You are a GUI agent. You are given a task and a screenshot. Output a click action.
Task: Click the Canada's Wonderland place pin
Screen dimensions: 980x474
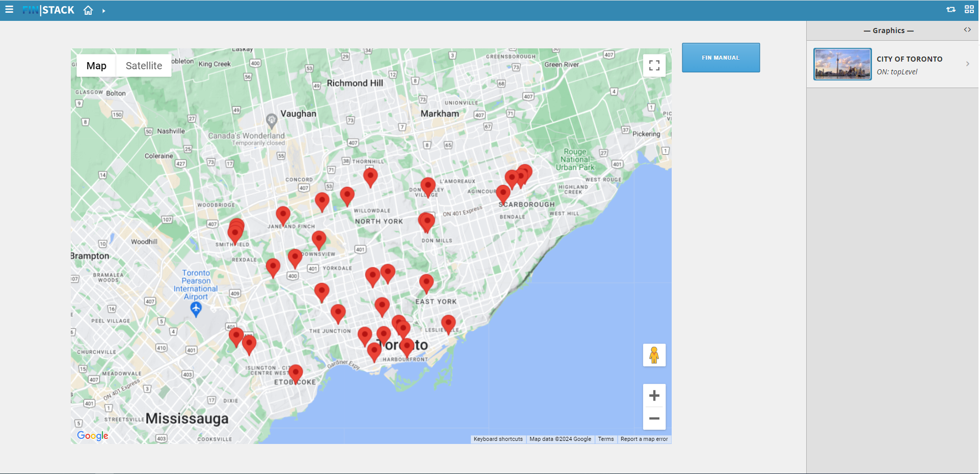pos(272,121)
